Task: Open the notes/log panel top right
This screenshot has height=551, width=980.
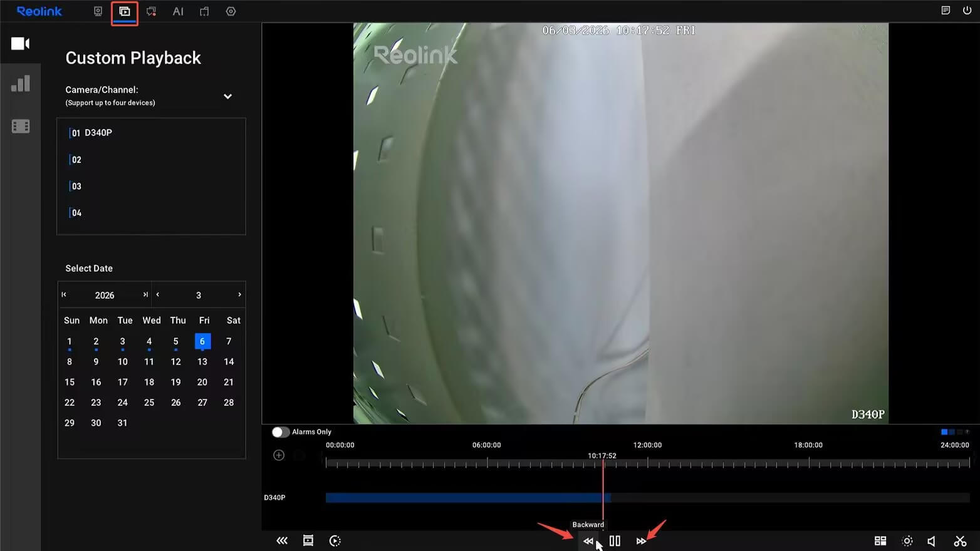Action: [946, 11]
